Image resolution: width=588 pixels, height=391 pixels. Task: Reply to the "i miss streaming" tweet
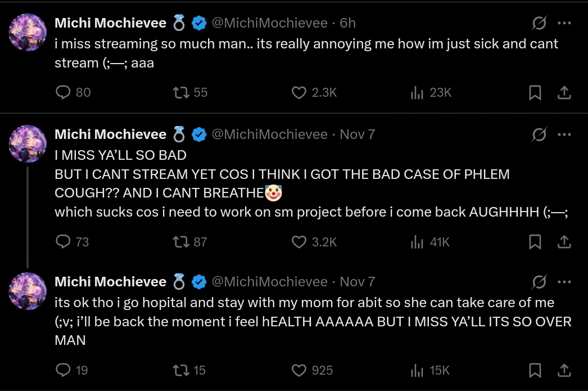[64, 92]
